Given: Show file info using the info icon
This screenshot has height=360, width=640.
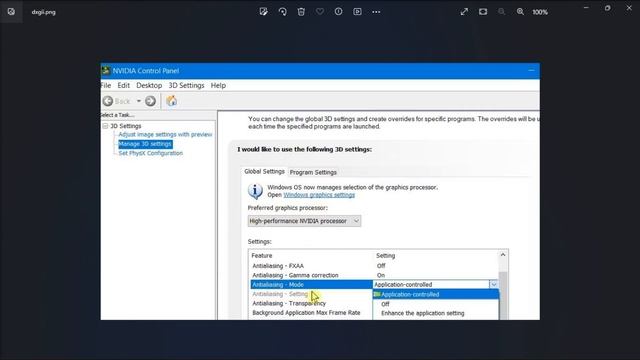Looking at the screenshot, I should coord(338,12).
